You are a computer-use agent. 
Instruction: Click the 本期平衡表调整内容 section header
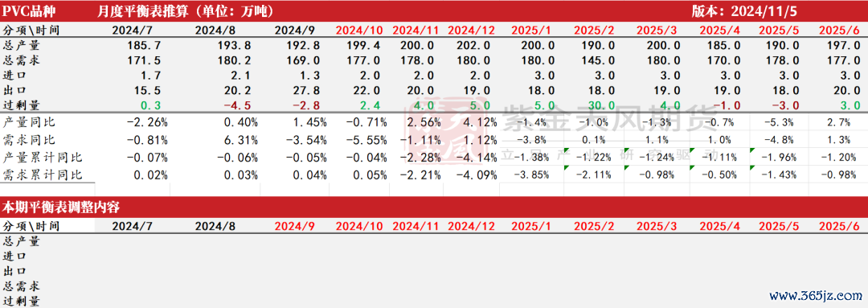coord(62,207)
